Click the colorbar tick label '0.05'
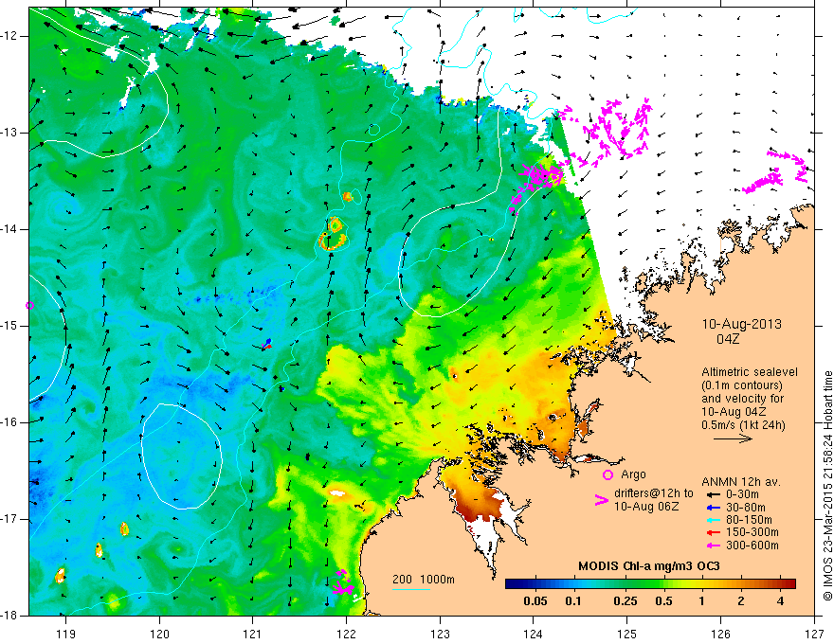 tap(535, 601)
